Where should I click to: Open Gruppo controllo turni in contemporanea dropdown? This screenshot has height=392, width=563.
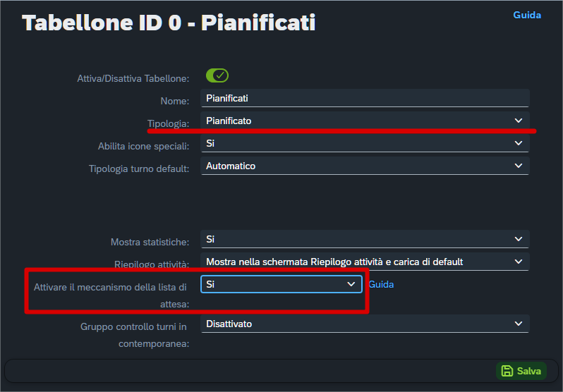(x=364, y=324)
